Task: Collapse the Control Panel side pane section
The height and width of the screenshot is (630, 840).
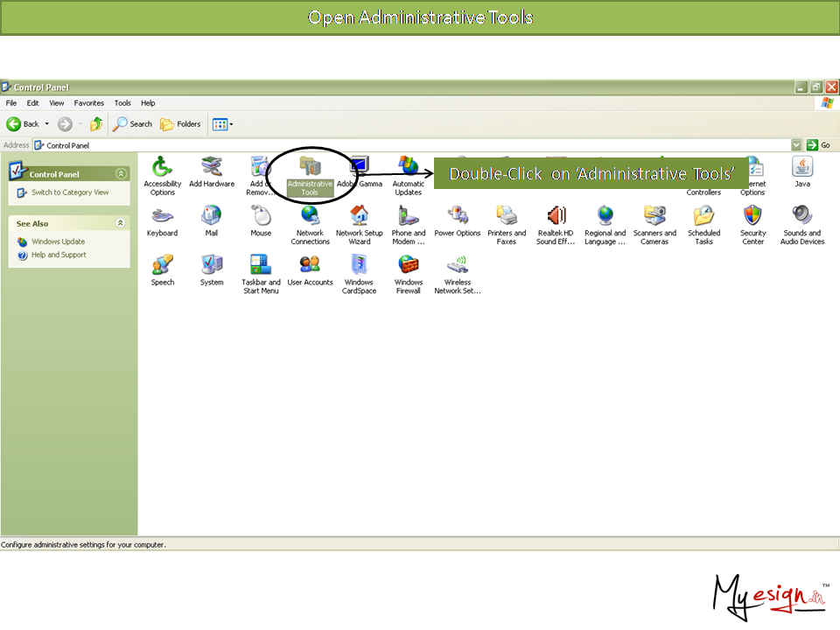Action: click(x=121, y=174)
